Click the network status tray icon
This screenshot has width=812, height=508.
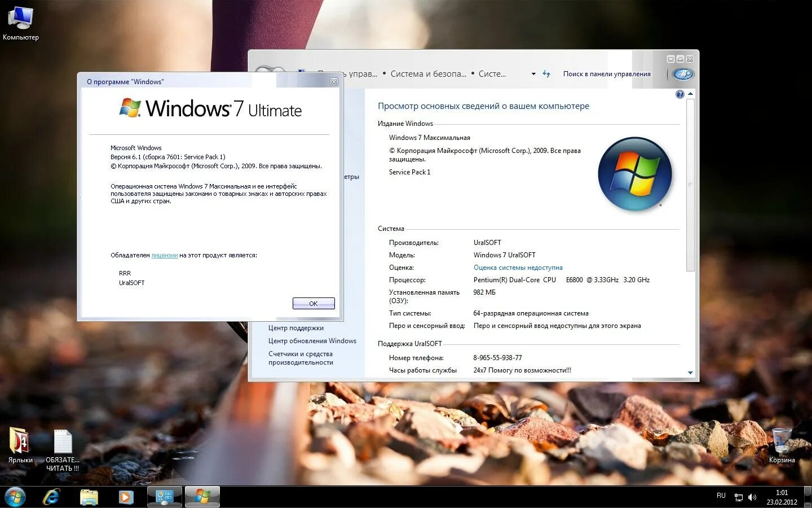[x=738, y=497]
